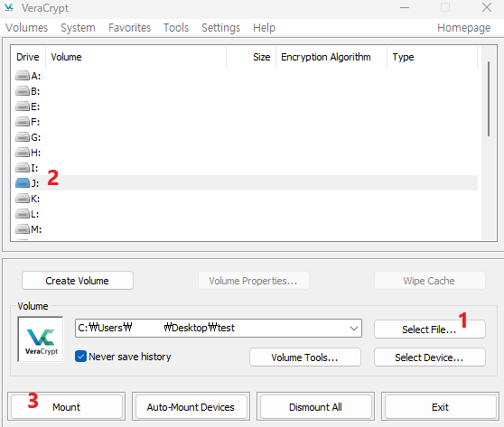Click the Dismount All button

click(x=315, y=406)
